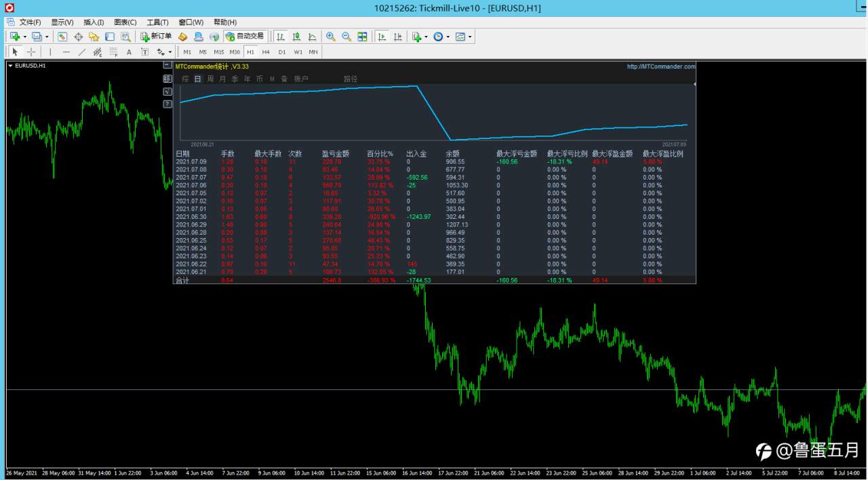
Task: Tile chart windows icon
Action: click(x=362, y=37)
